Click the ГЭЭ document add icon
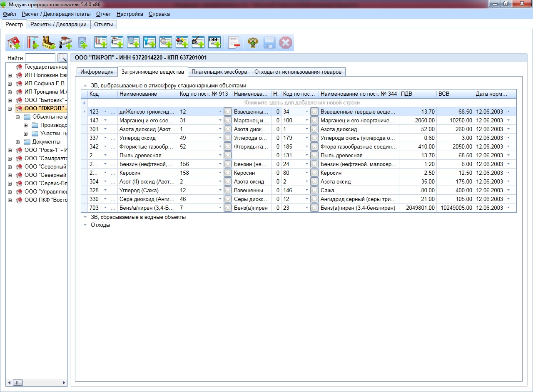 pyautogui.click(x=214, y=42)
